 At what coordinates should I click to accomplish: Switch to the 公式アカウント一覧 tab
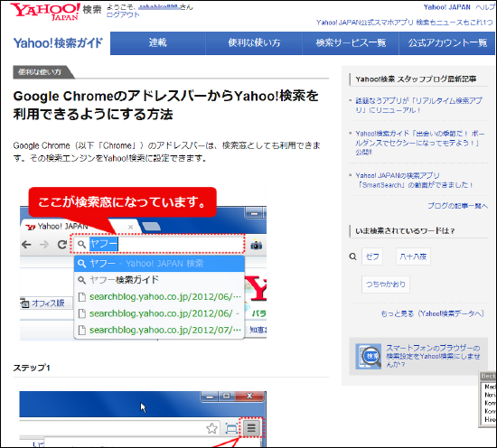[x=447, y=42]
